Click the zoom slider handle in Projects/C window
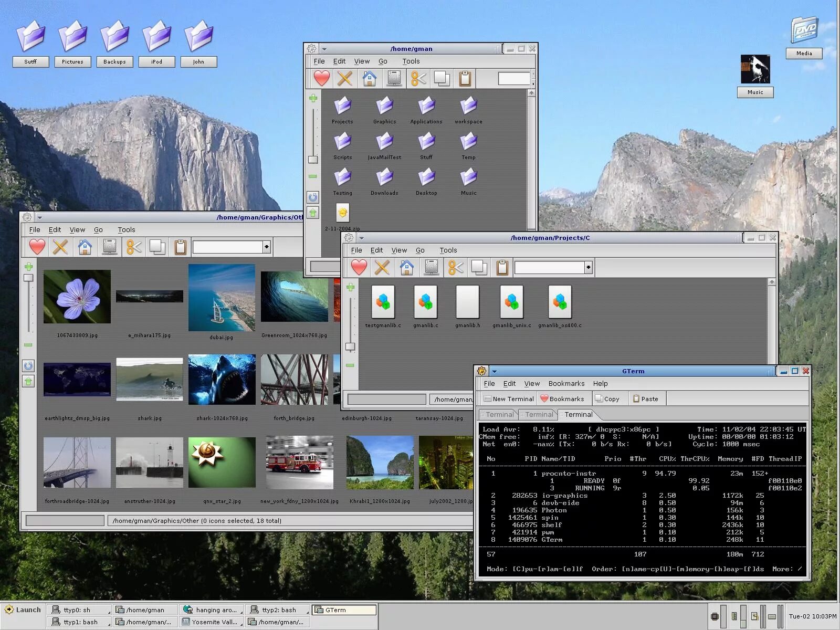This screenshot has height=630, width=840. pos(350,347)
